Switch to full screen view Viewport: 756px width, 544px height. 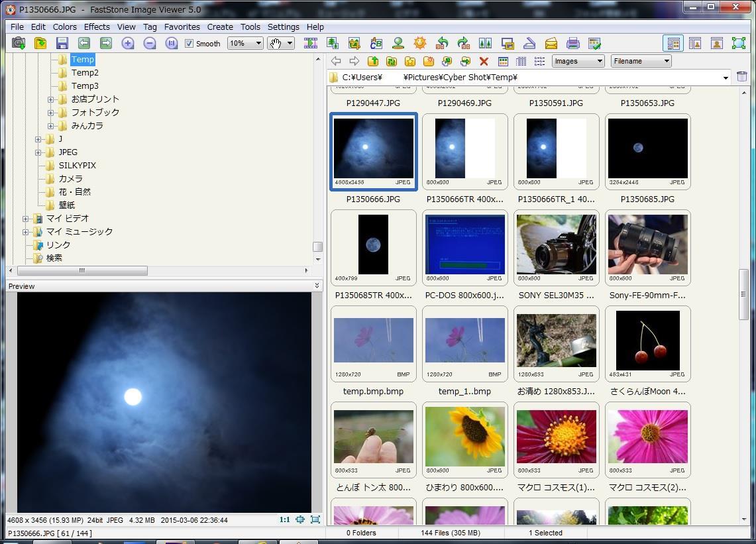coord(739,44)
